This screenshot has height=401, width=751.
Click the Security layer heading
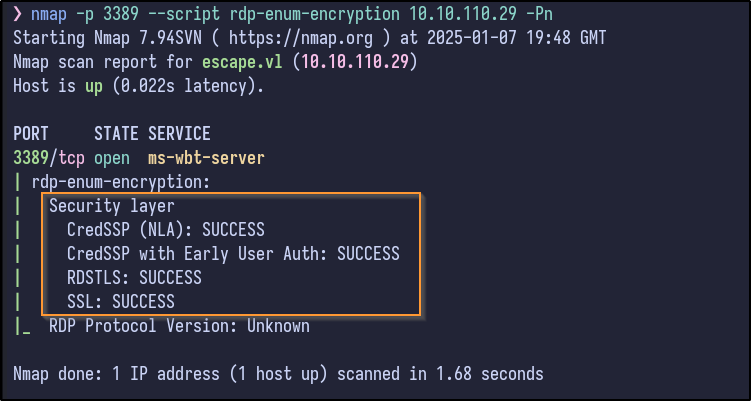coord(111,206)
